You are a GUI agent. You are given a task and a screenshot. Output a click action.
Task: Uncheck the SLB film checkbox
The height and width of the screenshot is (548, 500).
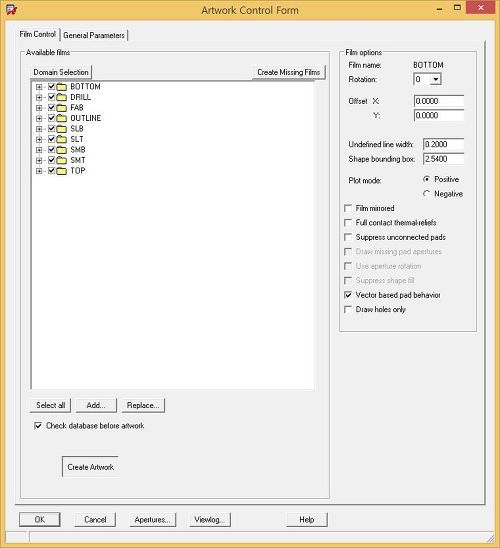tap(52, 128)
